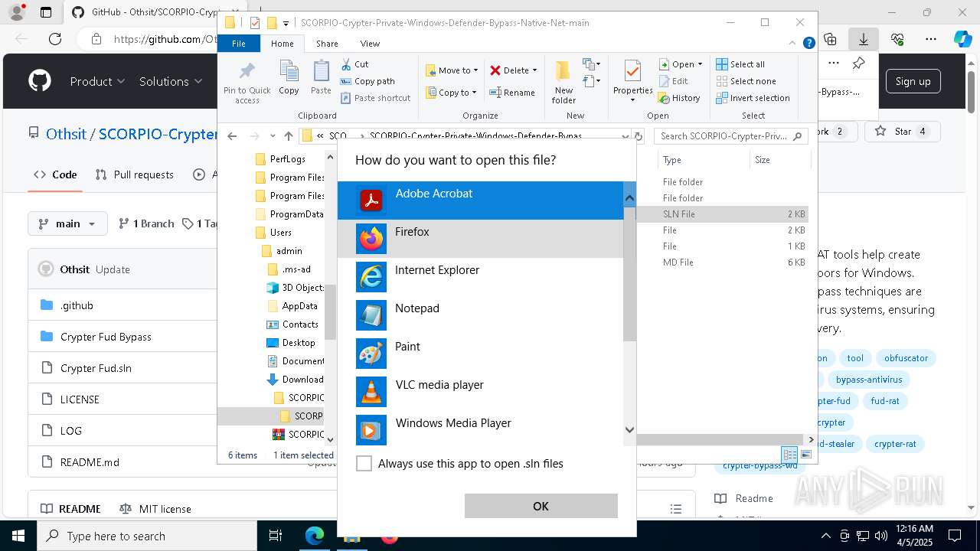Go up one folder level in Explorer
Viewport: 980px width, 551px height.
point(288,136)
